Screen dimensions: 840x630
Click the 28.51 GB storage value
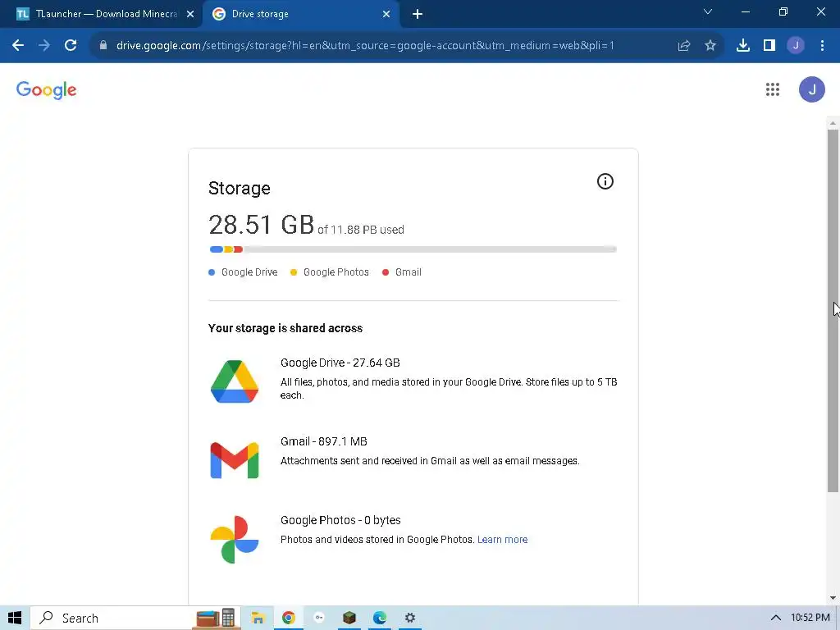262,225
